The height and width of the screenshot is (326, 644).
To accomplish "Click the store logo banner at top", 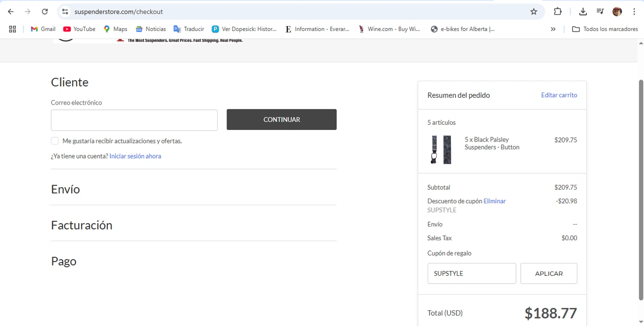I will click(x=149, y=41).
